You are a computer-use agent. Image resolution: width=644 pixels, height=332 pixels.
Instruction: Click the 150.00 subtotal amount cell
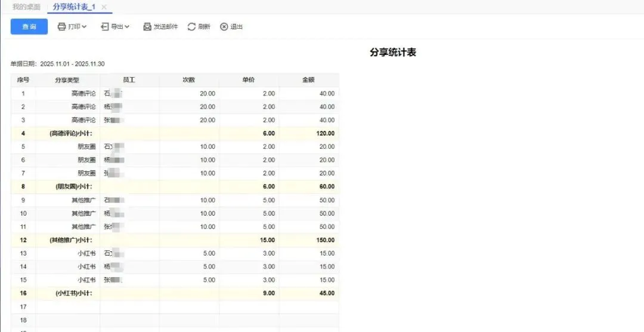click(325, 240)
